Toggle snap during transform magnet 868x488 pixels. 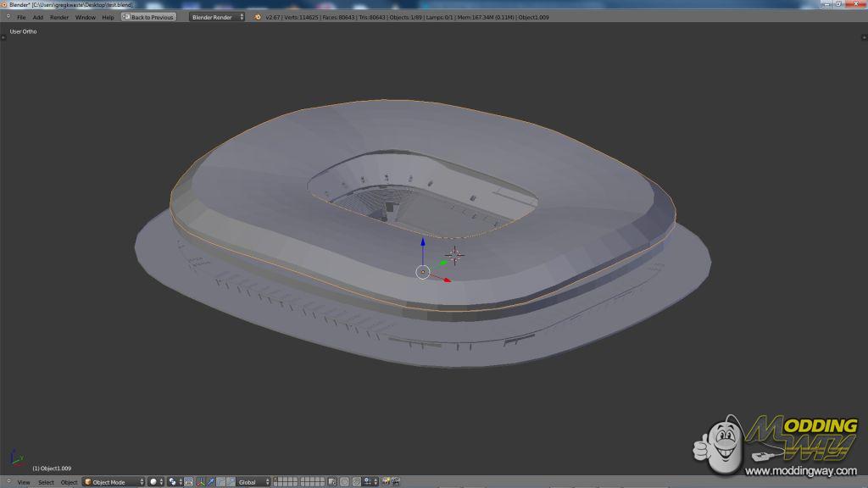(x=357, y=482)
